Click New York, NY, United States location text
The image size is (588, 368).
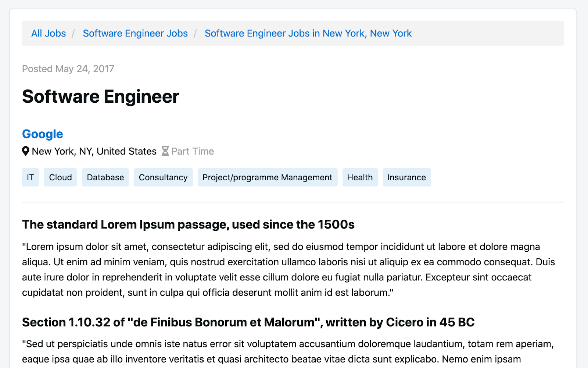[x=94, y=151]
